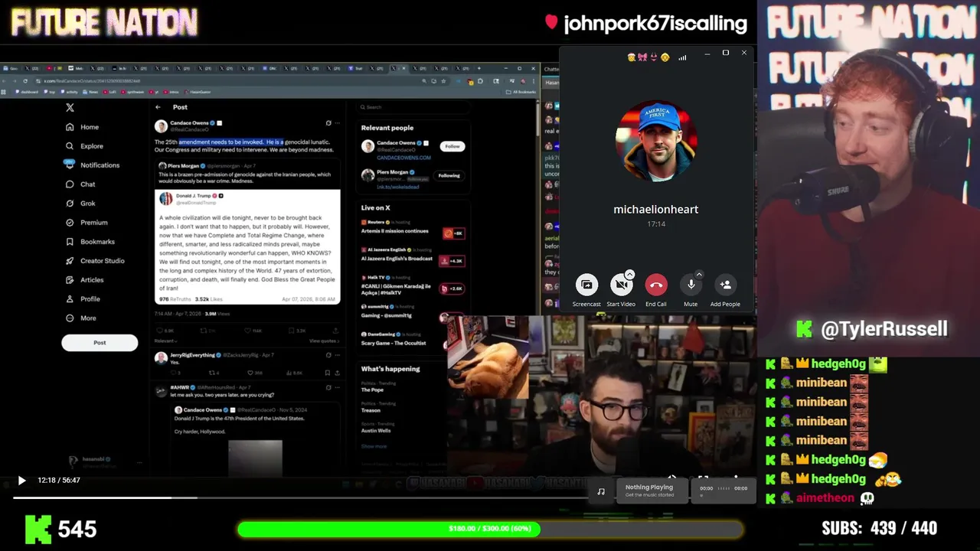
Task: Click the X logo in the sidebar
Action: pos(70,108)
